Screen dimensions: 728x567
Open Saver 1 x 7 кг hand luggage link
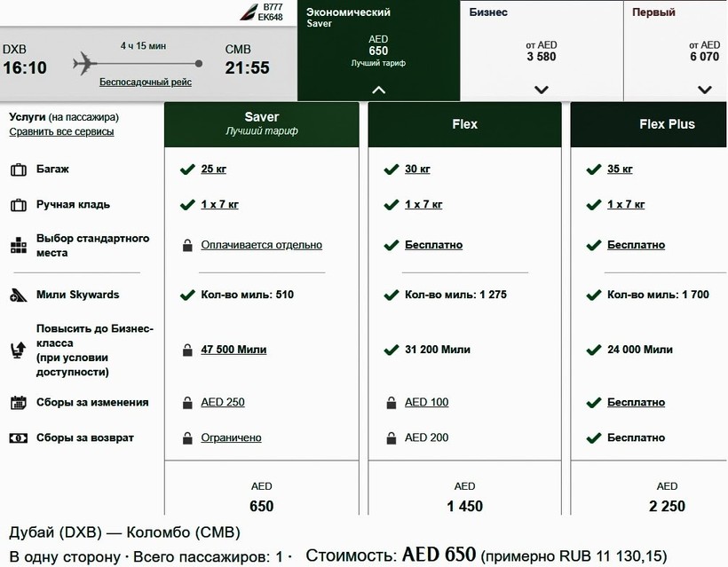(x=219, y=204)
